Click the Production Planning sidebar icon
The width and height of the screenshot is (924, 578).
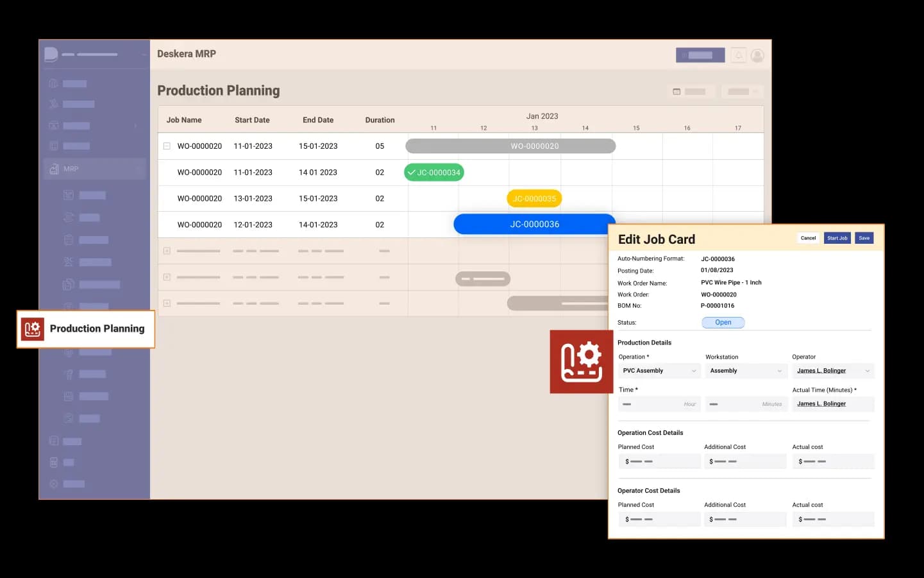click(32, 329)
